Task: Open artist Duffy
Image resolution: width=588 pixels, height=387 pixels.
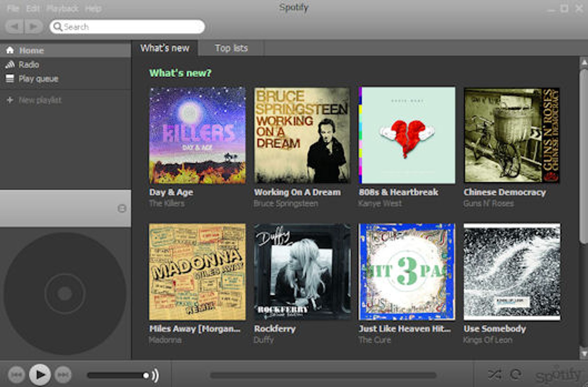Action: 264,340
